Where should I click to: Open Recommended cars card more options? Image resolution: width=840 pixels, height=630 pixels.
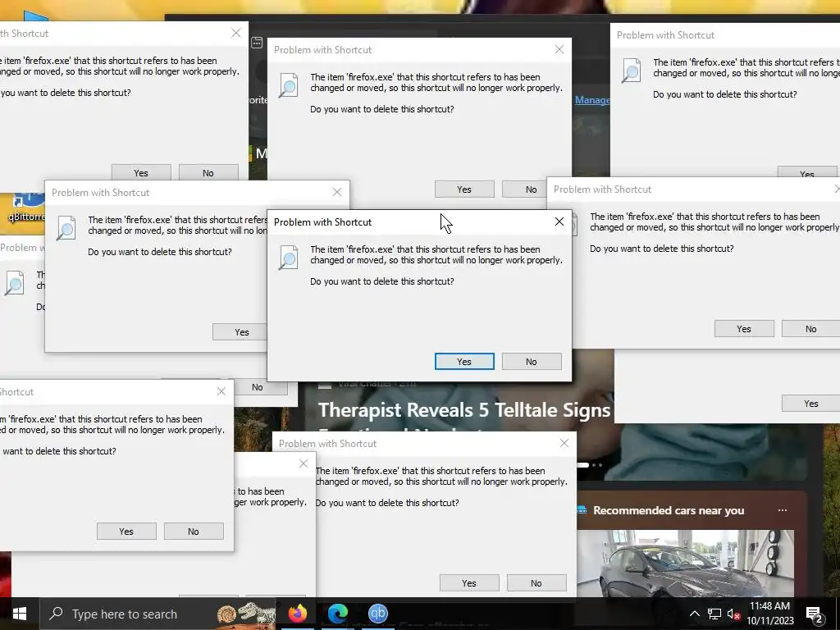coord(783,510)
